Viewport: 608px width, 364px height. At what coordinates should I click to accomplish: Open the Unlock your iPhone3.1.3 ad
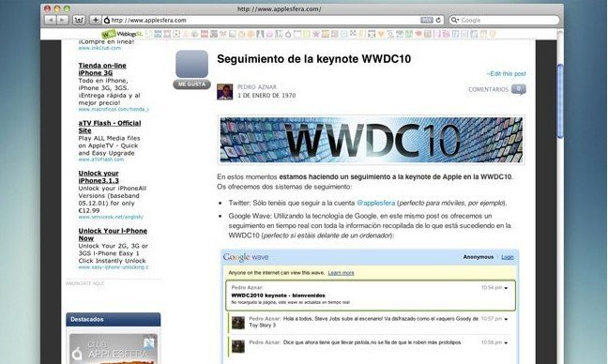(99, 176)
